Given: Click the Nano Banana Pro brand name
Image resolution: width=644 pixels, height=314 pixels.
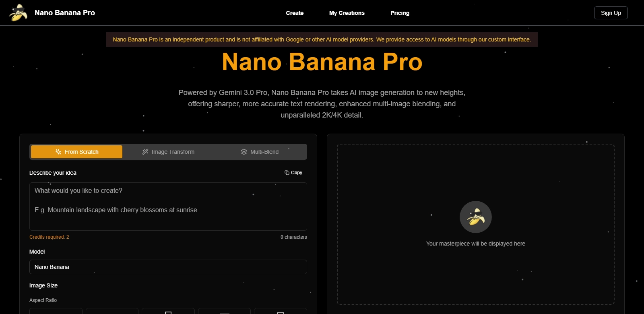Looking at the screenshot, I should (65, 13).
